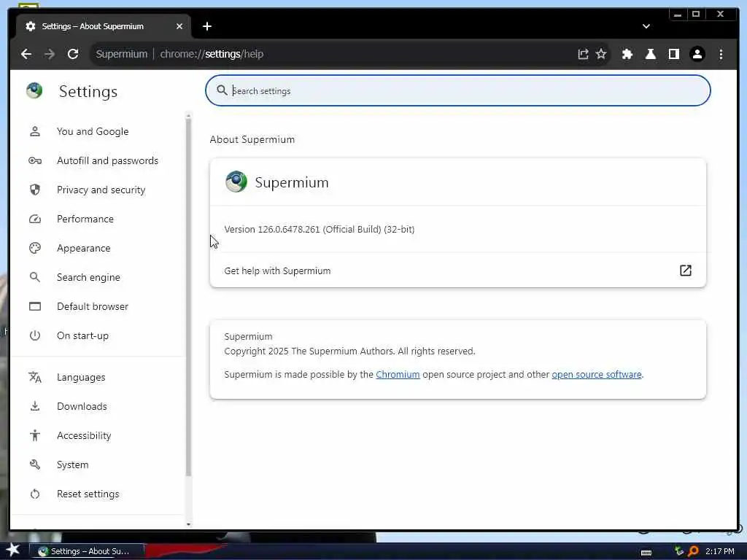Click the shield icon for Privacy
The image size is (747, 560).
pos(35,190)
